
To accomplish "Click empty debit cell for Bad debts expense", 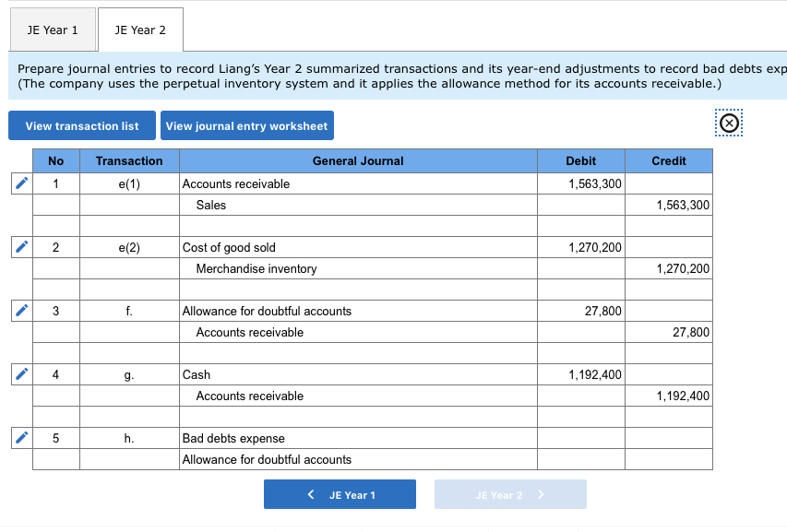I will [581, 438].
